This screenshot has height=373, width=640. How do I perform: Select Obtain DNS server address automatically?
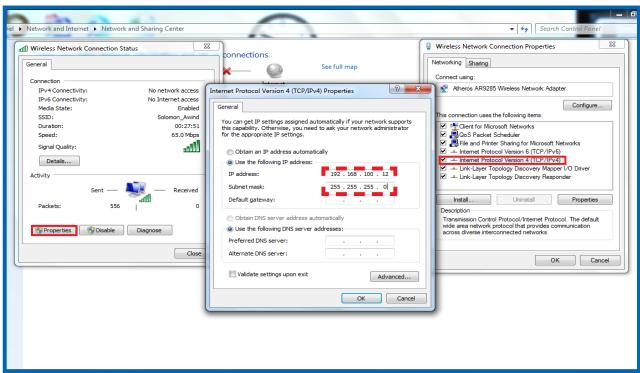[x=230, y=218]
